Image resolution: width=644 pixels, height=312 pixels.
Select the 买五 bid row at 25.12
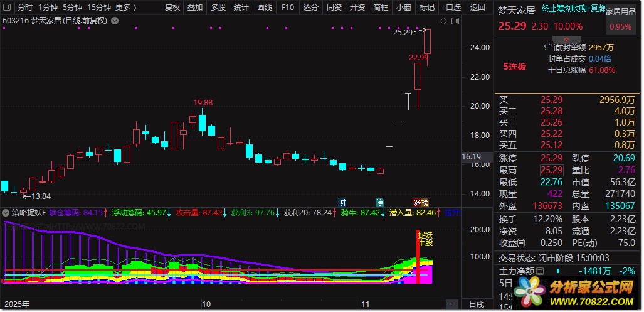click(567, 144)
